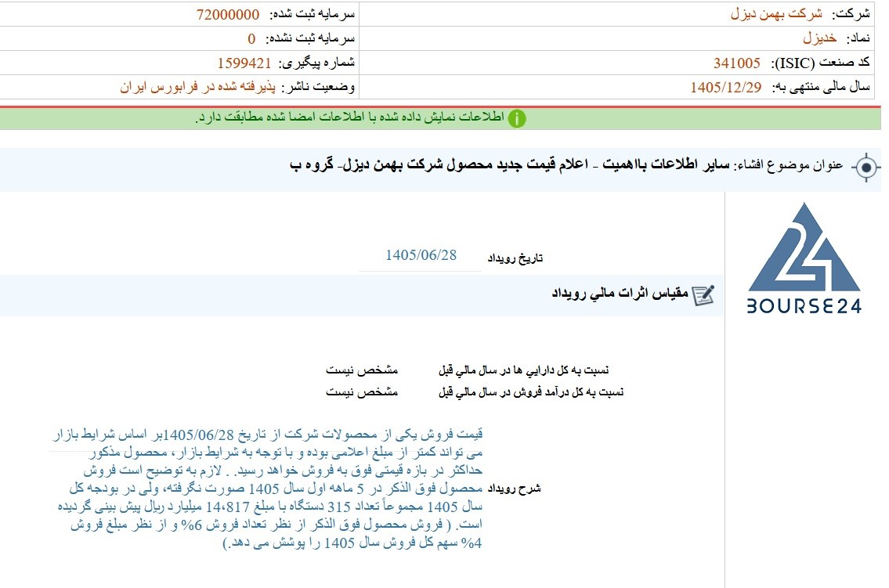Click registered capital value 72000000
Image resolution: width=889 pixels, height=588 pixels.
(228, 14)
